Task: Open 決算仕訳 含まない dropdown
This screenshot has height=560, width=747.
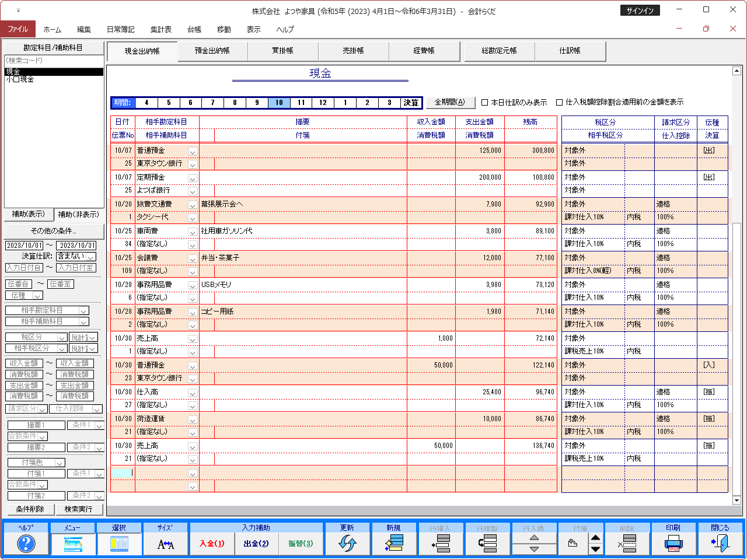Action: coord(91,257)
